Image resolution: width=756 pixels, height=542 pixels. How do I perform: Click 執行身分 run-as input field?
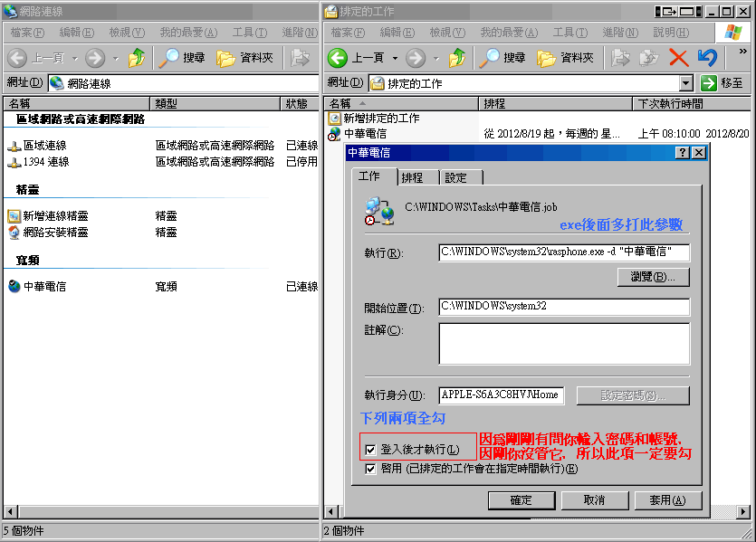(x=502, y=395)
